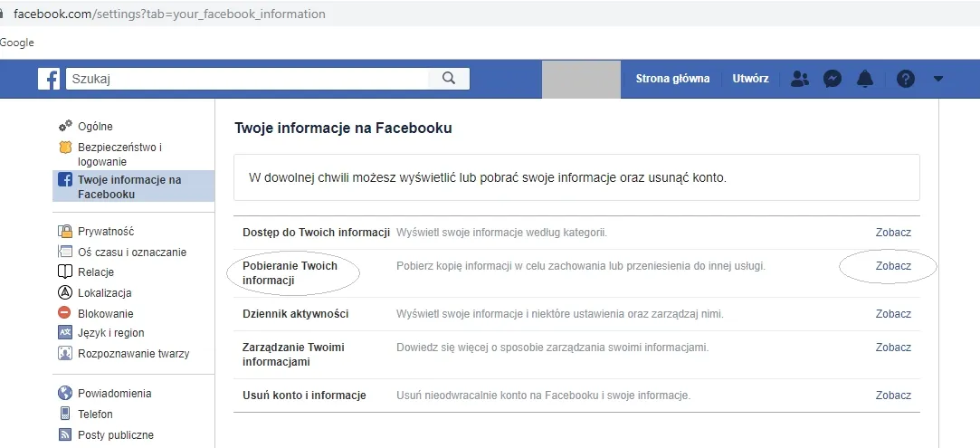Screen dimensions: 980x448
Task: Open Rozpoznawanie twarzy settings
Action: pyautogui.click(x=133, y=354)
